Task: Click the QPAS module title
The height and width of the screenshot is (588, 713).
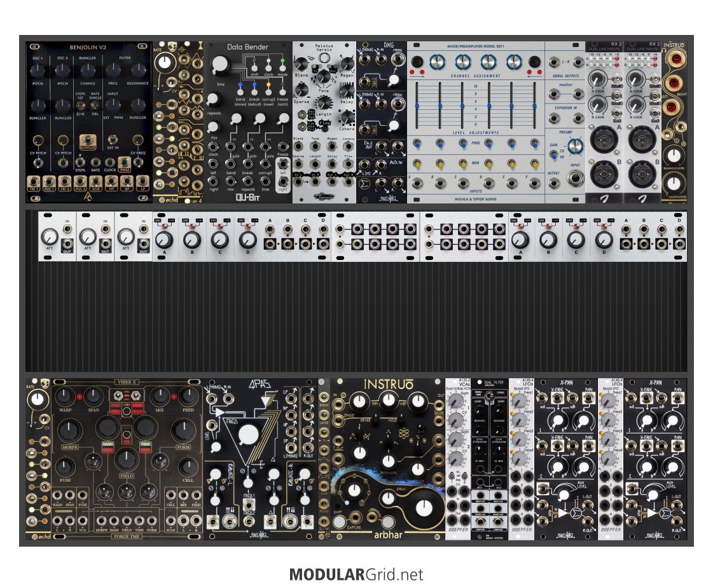Action: click(x=260, y=385)
